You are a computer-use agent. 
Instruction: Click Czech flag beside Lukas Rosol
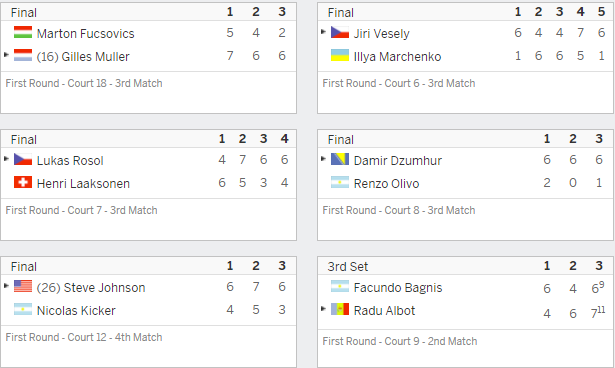(x=23, y=159)
